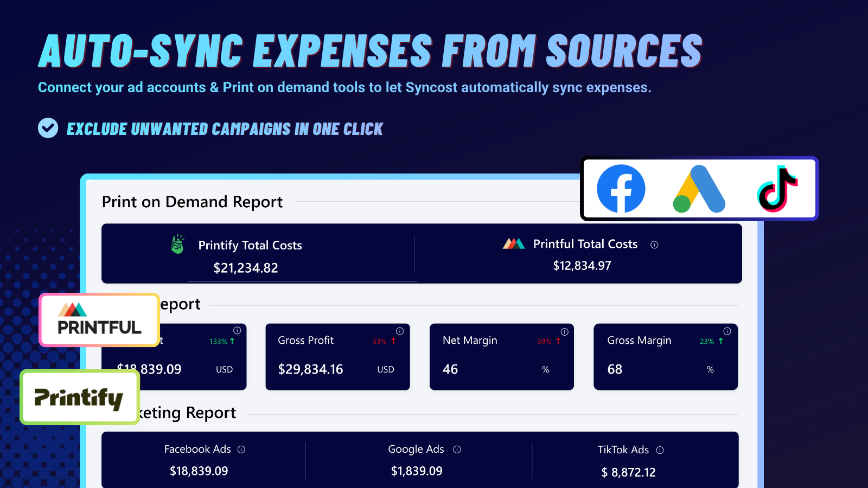868x488 pixels.
Task: Click the Net Margin label
Action: [x=470, y=341]
